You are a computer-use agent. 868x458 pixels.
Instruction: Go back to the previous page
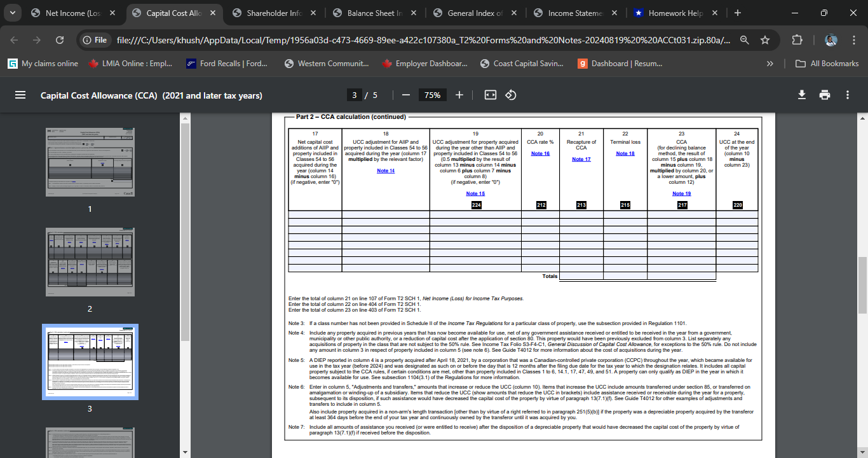pyautogui.click(x=15, y=40)
